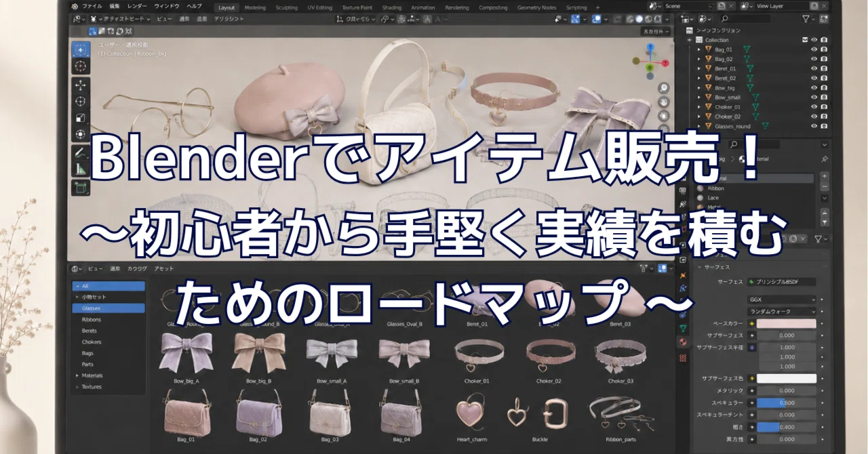868x454 pixels.
Task: Click the Base Color node link dot
Action: [x=752, y=323]
